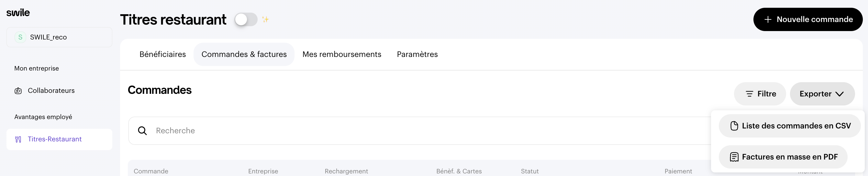Click the magnifying glass search icon

142,131
